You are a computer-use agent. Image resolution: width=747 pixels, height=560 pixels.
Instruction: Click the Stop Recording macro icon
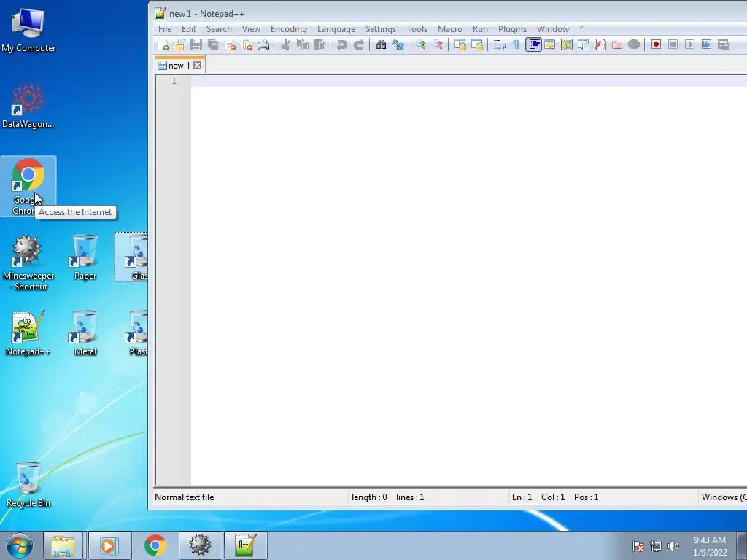tap(673, 44)
